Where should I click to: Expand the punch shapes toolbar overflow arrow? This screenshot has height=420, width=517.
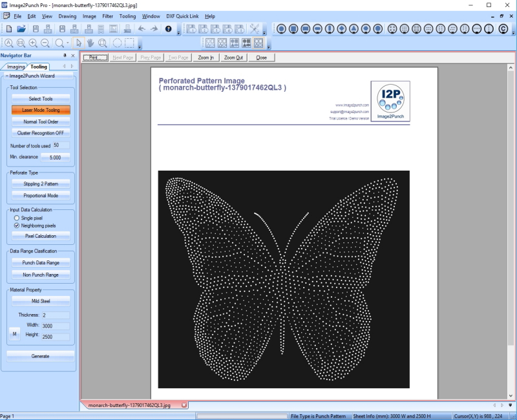click(513, 33)
